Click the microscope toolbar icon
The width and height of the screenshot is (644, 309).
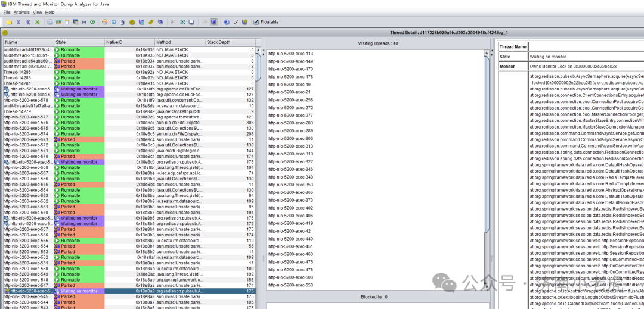coord(122,22)
